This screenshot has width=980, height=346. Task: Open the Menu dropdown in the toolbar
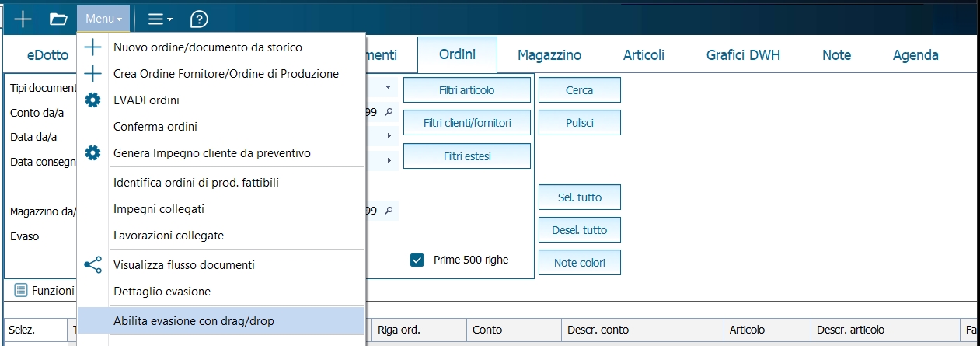click(103, 18)
